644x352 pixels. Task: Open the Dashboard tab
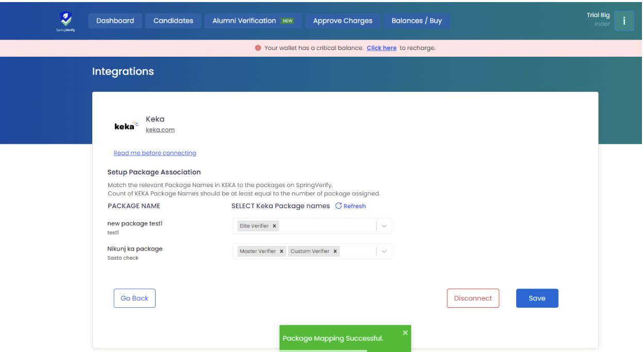[x=115, y=21]
